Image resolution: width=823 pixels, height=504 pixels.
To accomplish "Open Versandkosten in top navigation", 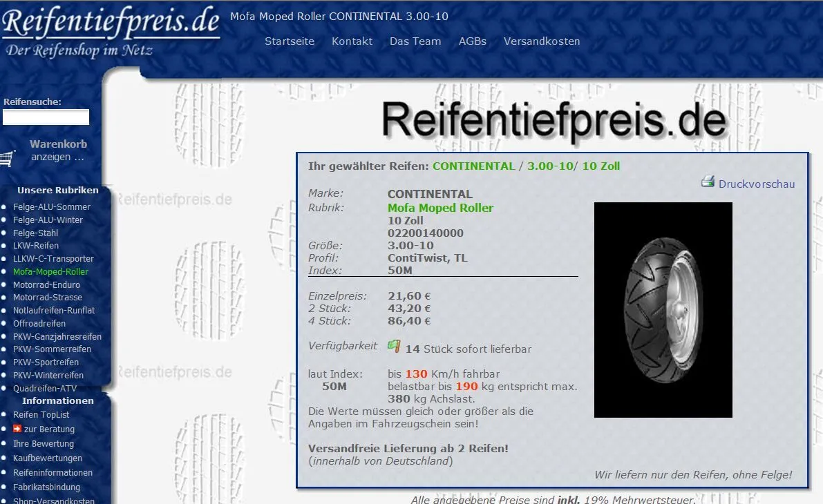I will 542,41.
